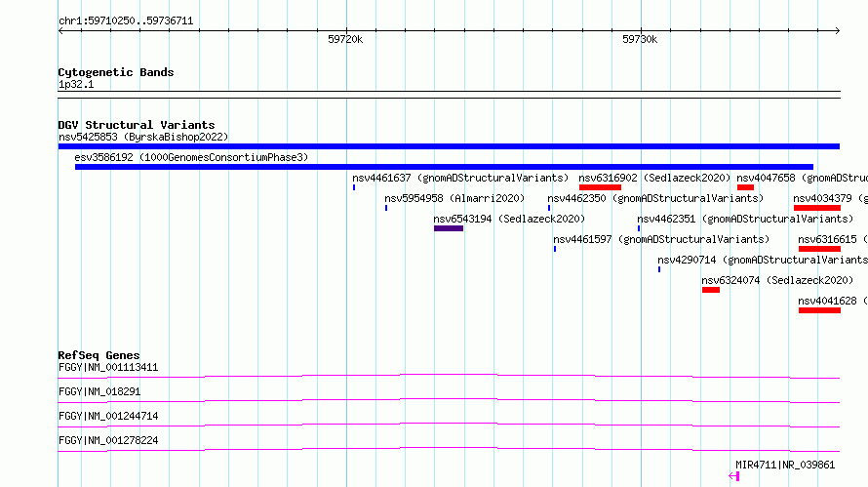Click the 59730k ruler tick label
The width and height of the screenshot is (868, 487).
640,39
